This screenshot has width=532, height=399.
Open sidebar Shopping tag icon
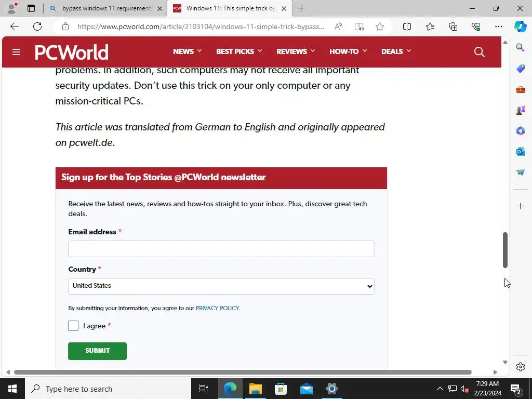click(x=521, y=68)
